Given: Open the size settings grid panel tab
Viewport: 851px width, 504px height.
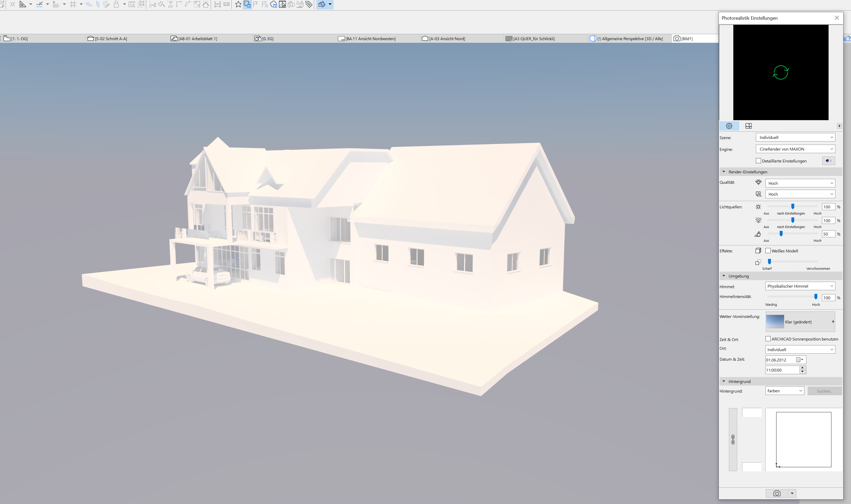Looking at the screenshot, I should (748, 126).
